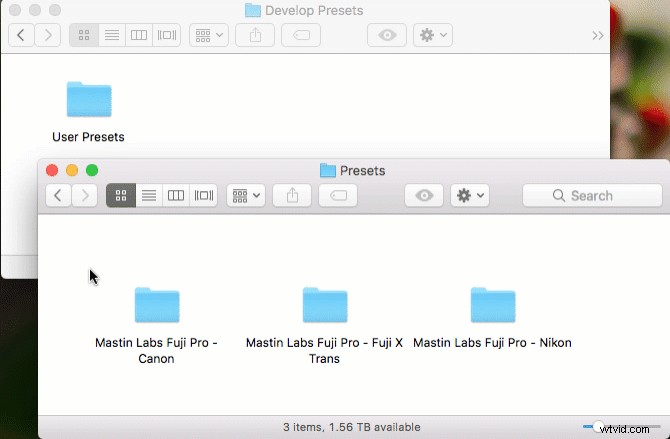Click the Presets title folder icon
Viewport: 670px width, 439px height.
(x=328, y=170)
